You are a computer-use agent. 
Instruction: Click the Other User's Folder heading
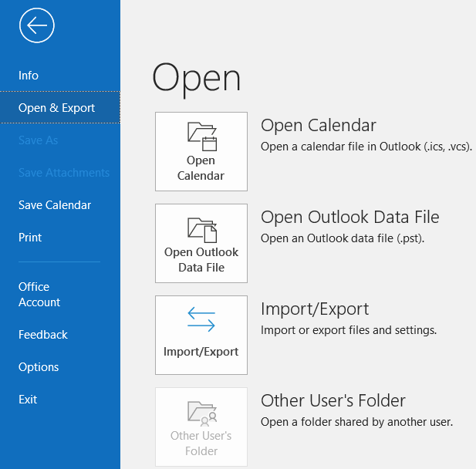[333, 400]
